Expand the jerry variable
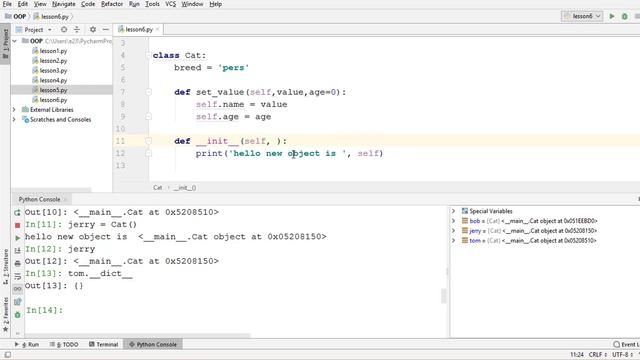 click(453, 231)
